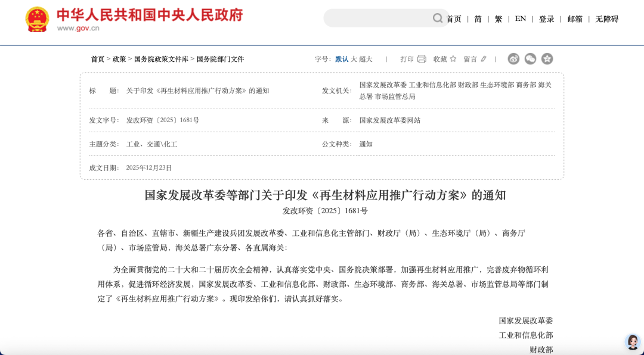Go to 首页 breadcrumb

point(98,59)
